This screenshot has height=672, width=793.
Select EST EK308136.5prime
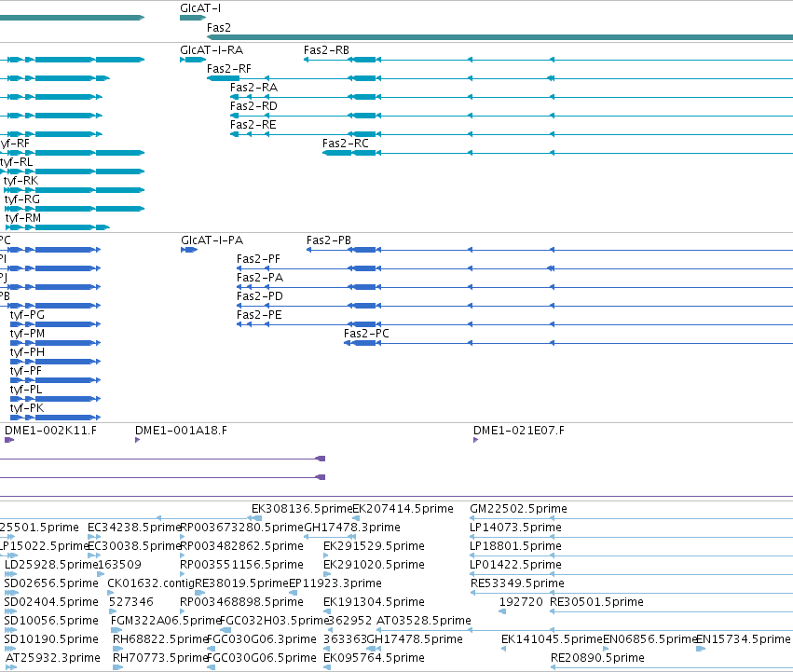click(302, 509)
